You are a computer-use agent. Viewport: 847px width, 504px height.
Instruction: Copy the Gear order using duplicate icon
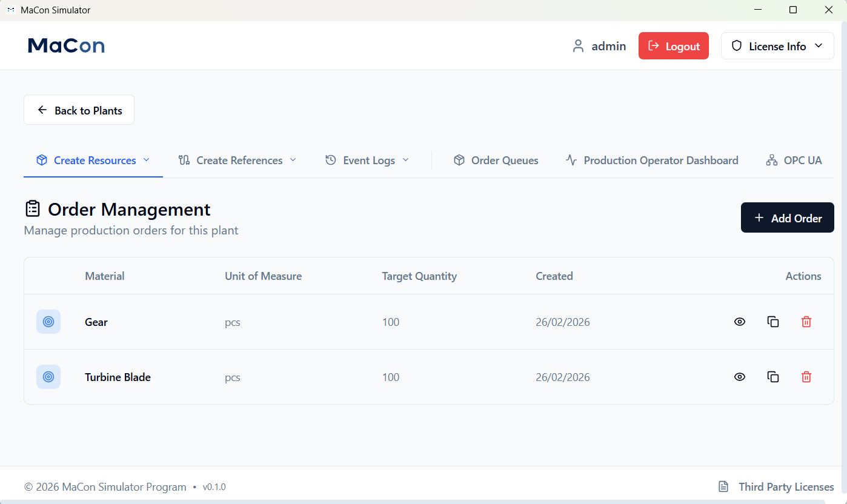click(x=773, y=322)
